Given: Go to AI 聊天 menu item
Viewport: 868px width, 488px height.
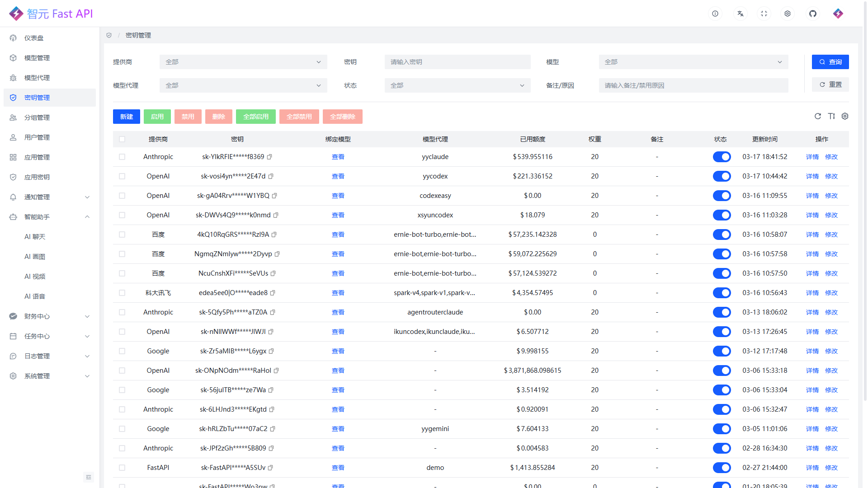Looking at the screenshot, I should click(x=35, y=237).
